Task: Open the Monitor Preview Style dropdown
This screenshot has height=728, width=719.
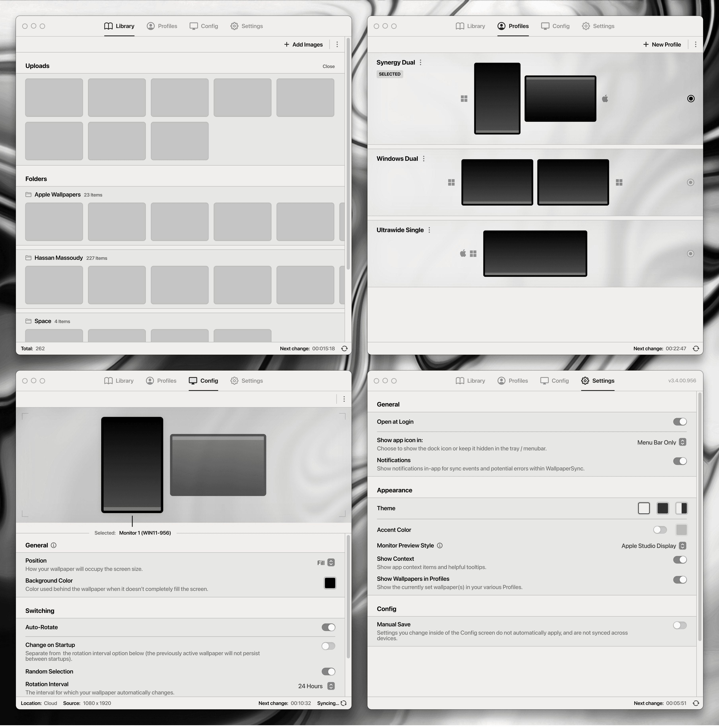Action: 682,546
